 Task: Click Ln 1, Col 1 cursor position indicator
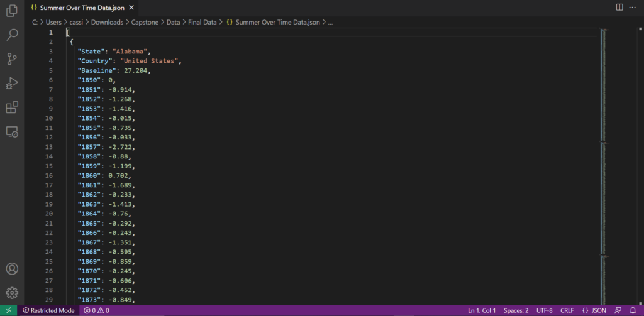(482, 310)
